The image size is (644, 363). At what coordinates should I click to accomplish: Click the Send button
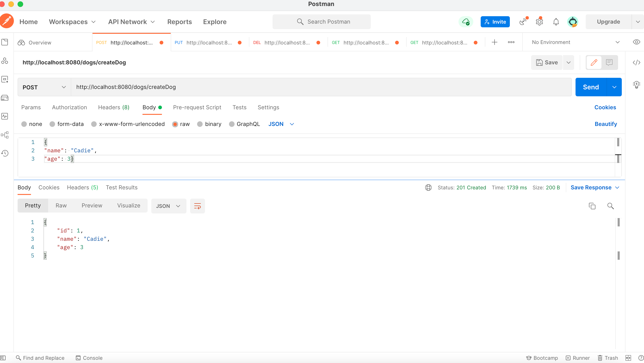pyautogui.click(x=591, y=87)
